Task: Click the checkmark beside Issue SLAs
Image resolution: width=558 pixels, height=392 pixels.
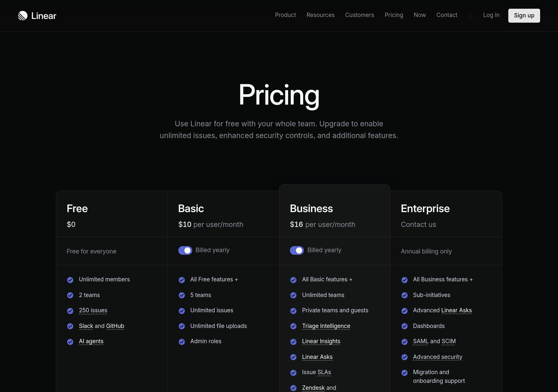Action: [293, 373]
